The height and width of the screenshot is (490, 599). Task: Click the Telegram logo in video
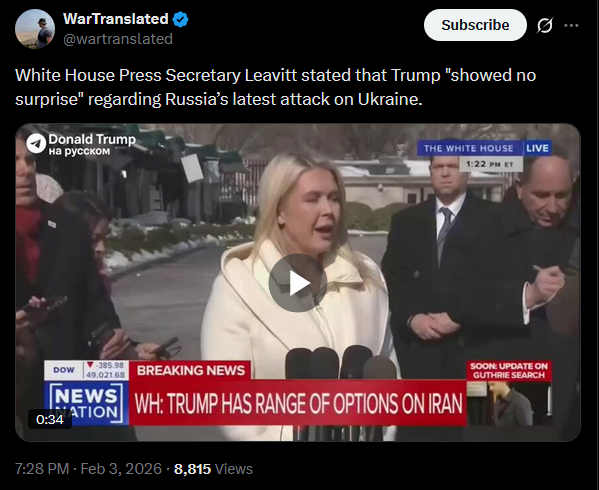pos(36,144)
